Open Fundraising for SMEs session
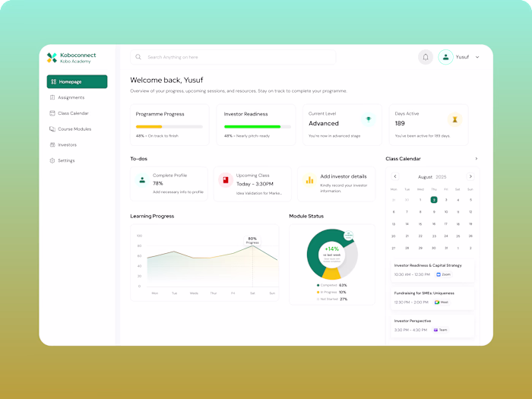532x399 pixels. (x=432, y=298)
